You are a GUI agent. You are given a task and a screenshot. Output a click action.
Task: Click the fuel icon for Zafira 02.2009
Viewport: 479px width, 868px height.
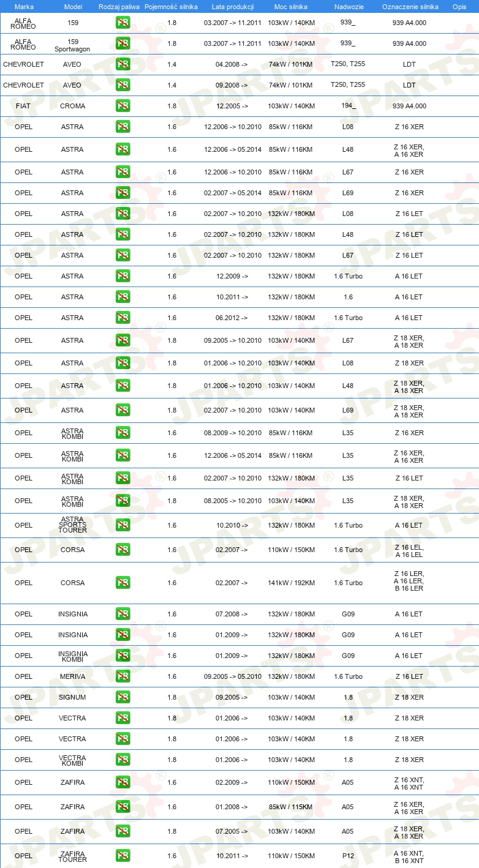click(123, 782)
